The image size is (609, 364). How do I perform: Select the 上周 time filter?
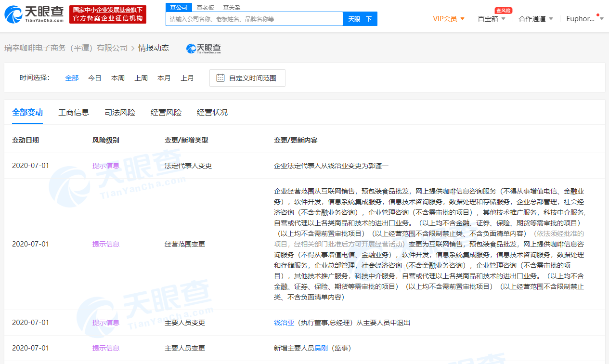(141, 78)
